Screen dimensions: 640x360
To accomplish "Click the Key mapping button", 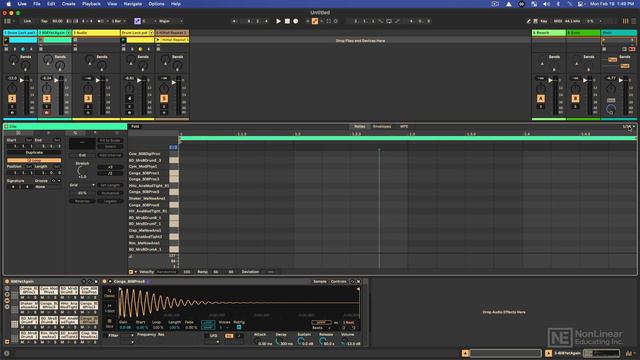I will 544,21.
